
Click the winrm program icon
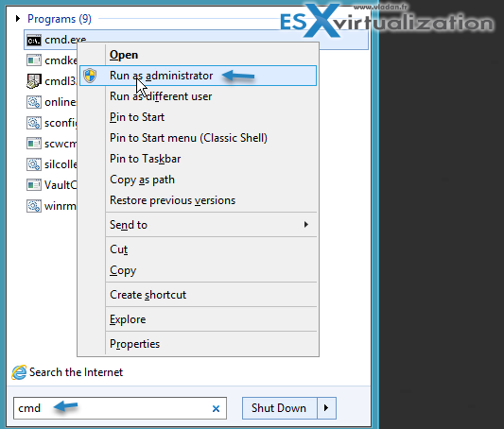click(34, 206)
